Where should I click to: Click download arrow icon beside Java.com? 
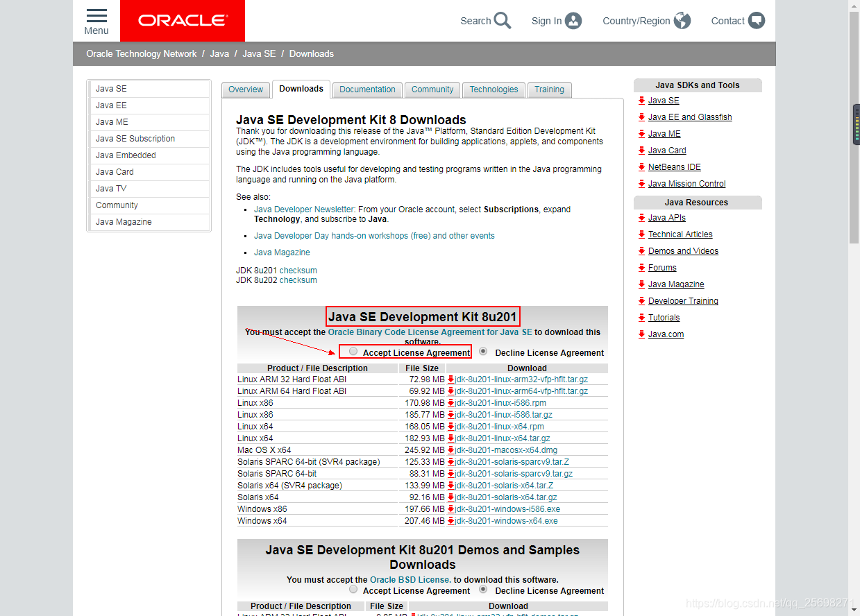pyautogui.click(x=642, y=334)
